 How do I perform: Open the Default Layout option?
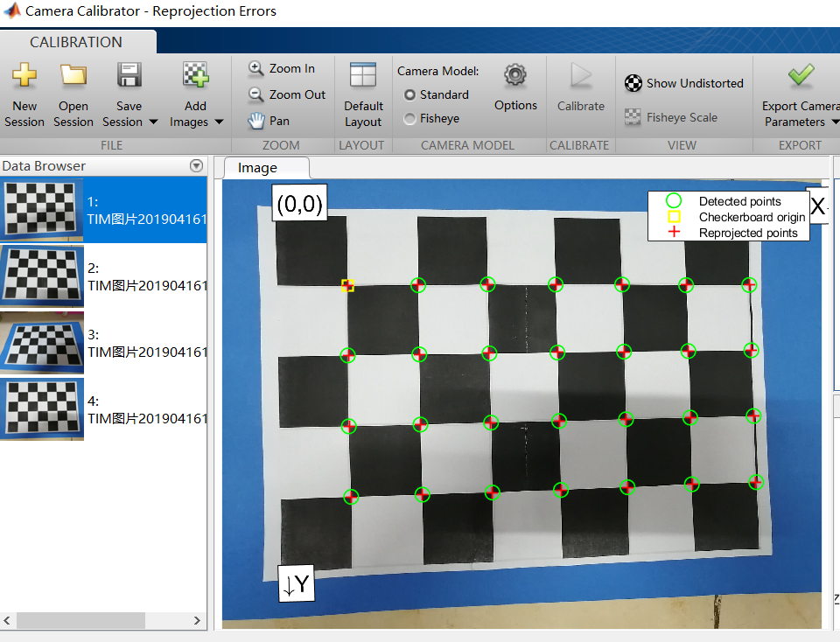pyautogui.click(x=363, y=76)
